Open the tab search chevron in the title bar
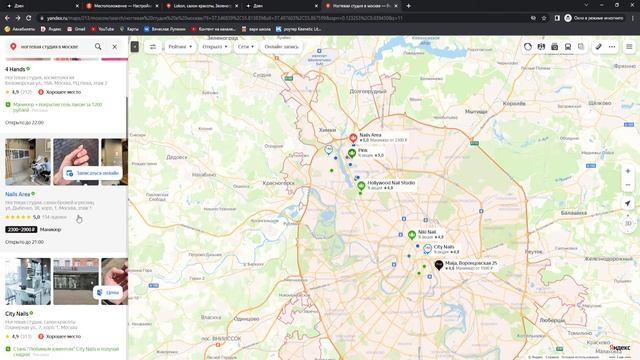This screenshot has height=360, width=640. 587,5
